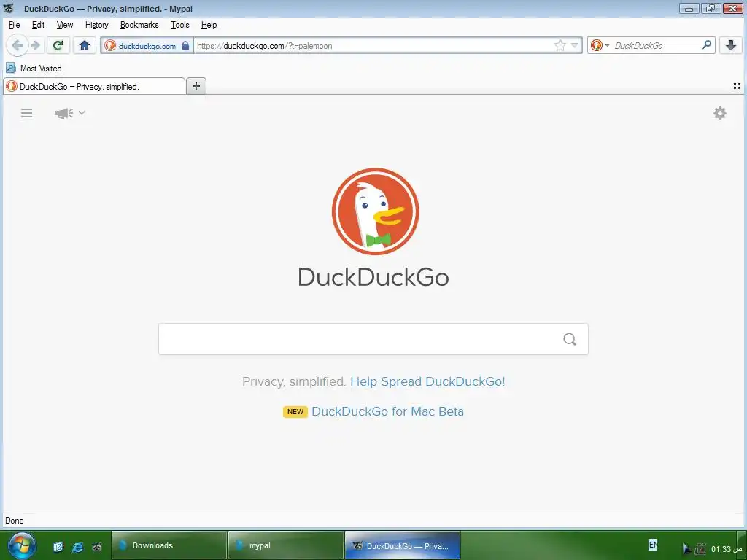This screenshot has height=560, width=747.
Task: Click the NEW badge label
Action: pyautogui.click(x=295, y=411)
